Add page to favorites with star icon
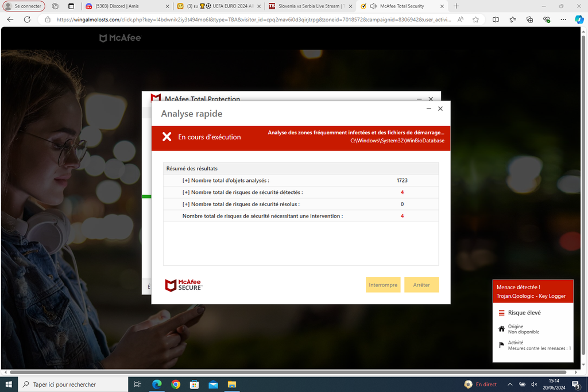 click(x=475, y=20)
